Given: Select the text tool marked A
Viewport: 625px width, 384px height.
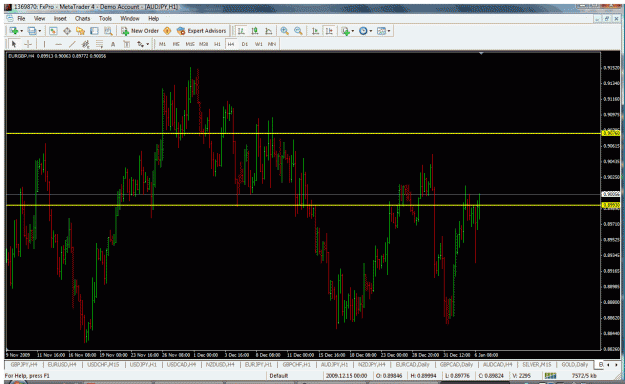Looking at the screenshot, I should click(x=113, y=44).
